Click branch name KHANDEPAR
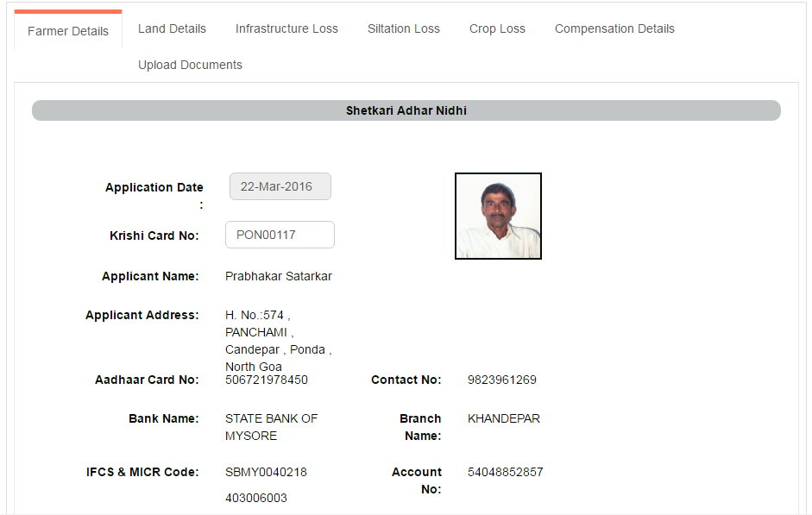812x515 pixels. (x=504, y=418)
